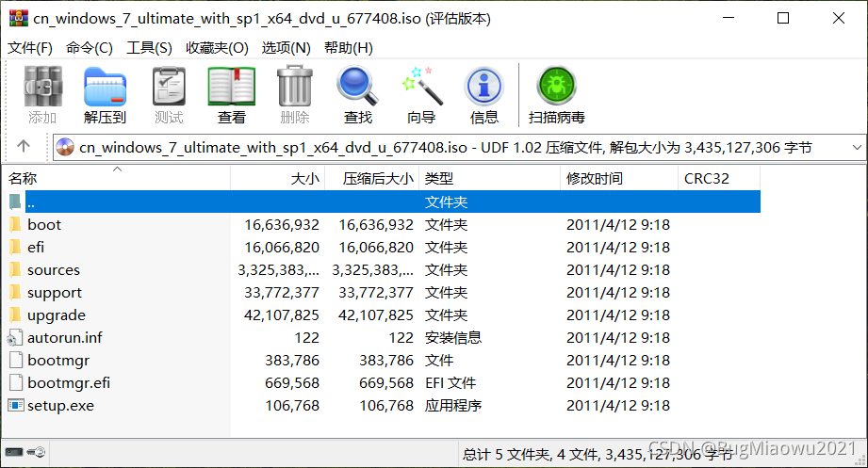The height and width of the screenshot is (468, 868).
Task: Click the archive path address field
Action: coord(460,148)
